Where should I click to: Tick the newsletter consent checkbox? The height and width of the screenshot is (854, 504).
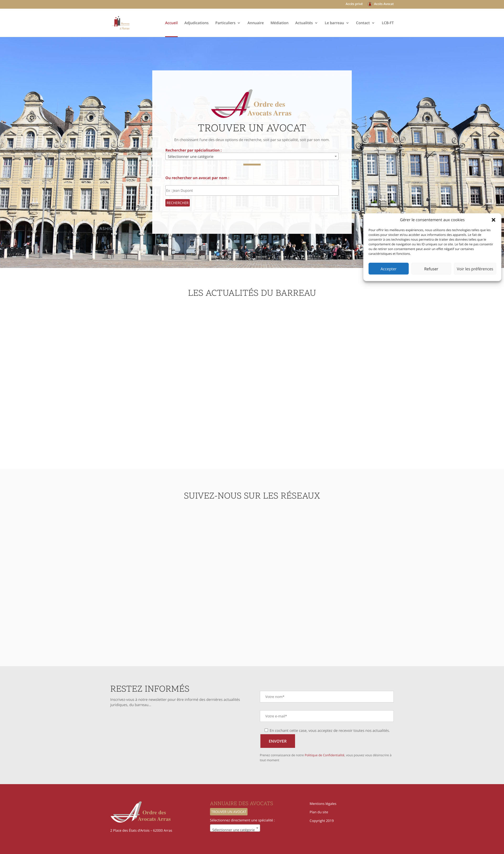click(x=266, y=730)
